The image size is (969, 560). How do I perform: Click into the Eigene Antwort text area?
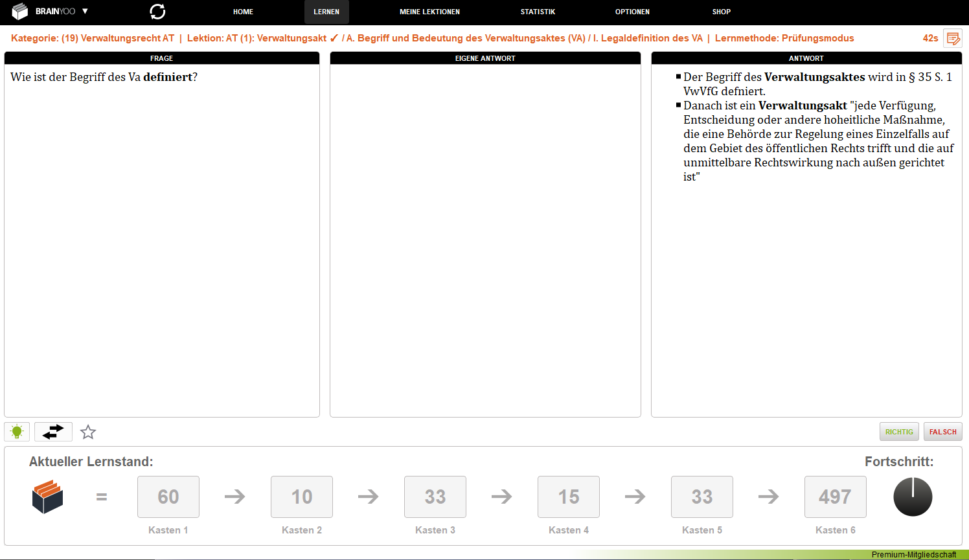(485, 240)
